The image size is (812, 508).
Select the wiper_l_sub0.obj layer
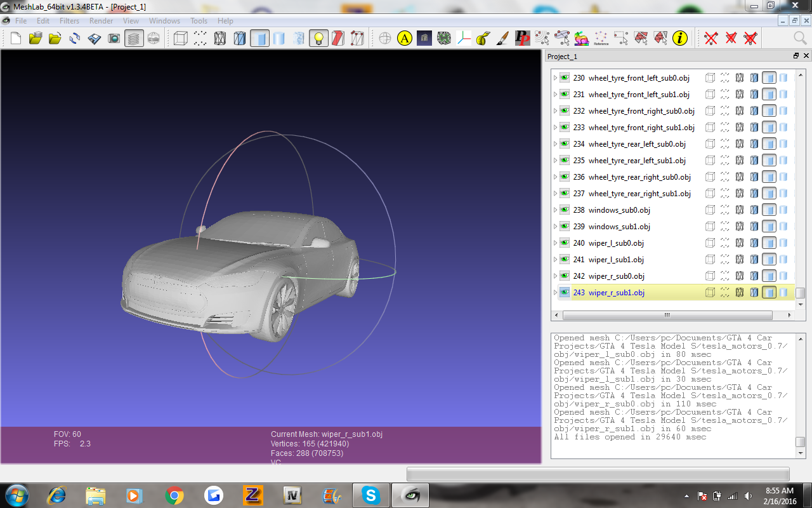[x=615, y=243]
